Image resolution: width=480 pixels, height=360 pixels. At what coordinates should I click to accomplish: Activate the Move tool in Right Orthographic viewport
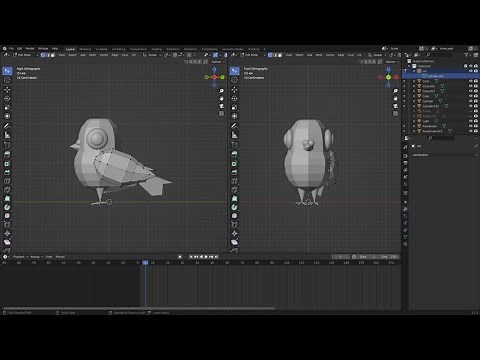click(7, 89)
